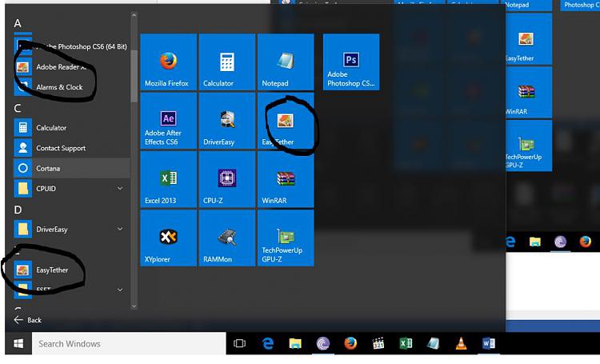Open the Notepad icon on the taskbar
The image size is (600, 364).
point(433,343)
